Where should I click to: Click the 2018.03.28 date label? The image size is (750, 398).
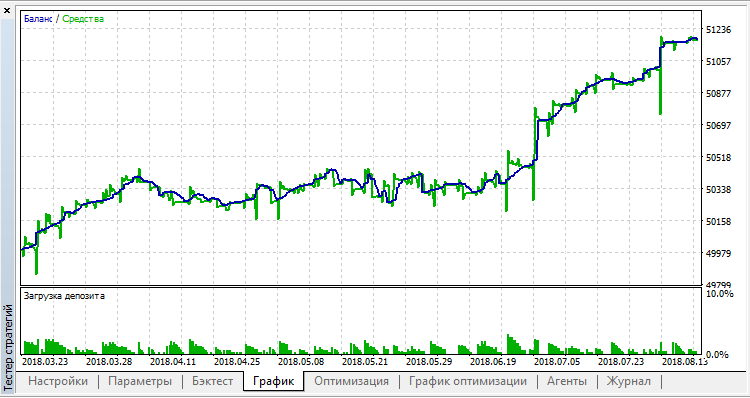[x=109, y=361]
